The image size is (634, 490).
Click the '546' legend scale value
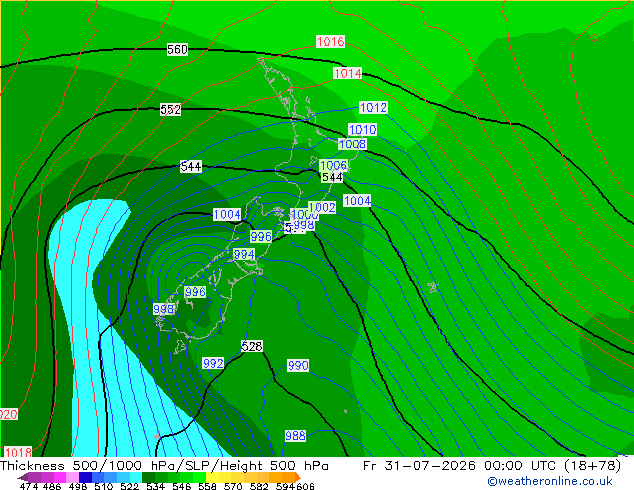point(181,486)
